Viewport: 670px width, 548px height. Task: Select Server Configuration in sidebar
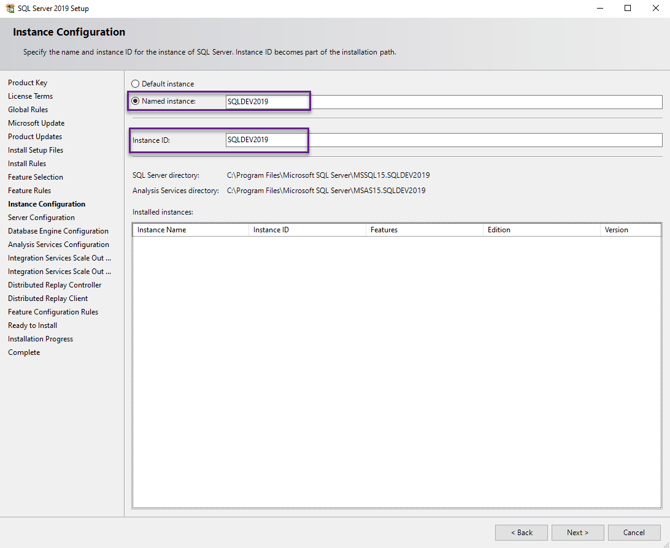tap(41, 217)
